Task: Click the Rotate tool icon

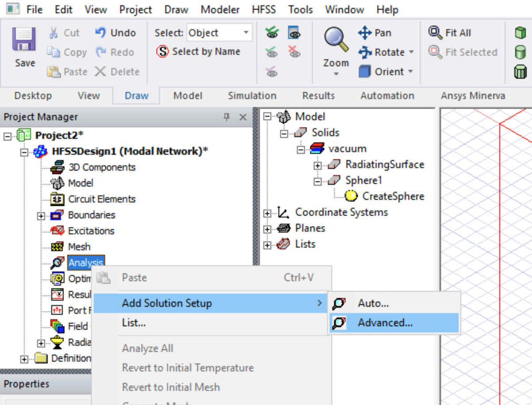Action: point(365,52)
